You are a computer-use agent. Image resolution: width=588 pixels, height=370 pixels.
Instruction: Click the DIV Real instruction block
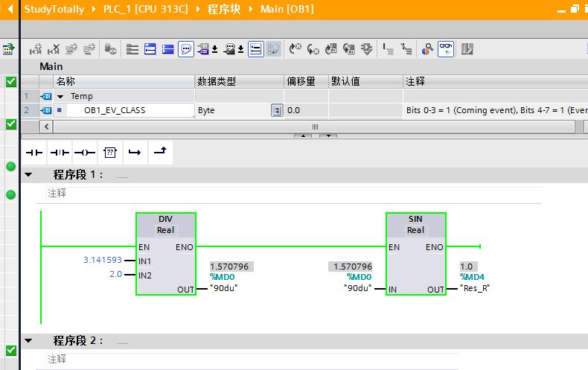click(165, 253)
